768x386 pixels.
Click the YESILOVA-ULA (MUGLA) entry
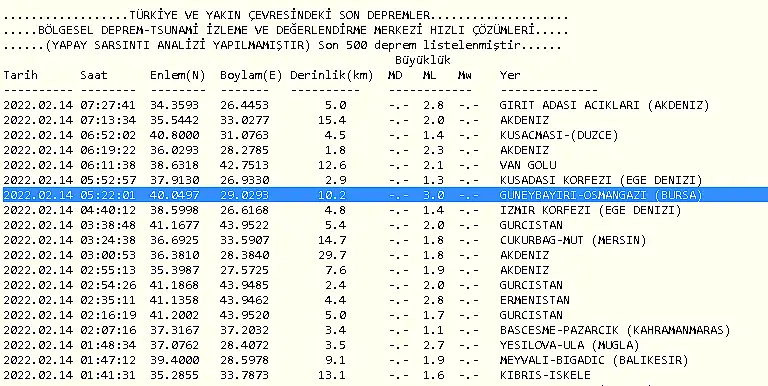(x=570, y=345)
